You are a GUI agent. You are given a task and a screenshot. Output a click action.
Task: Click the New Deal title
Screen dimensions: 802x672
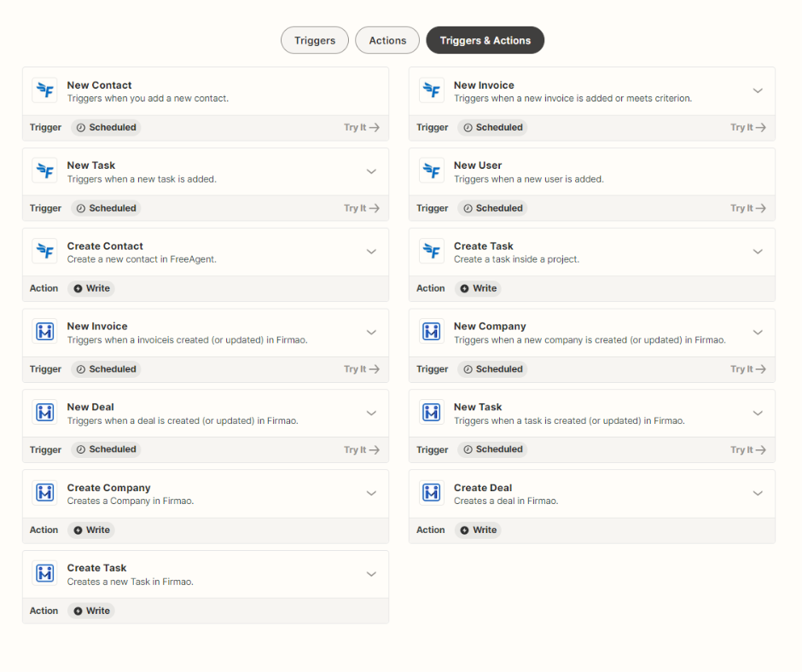[90, 407]
